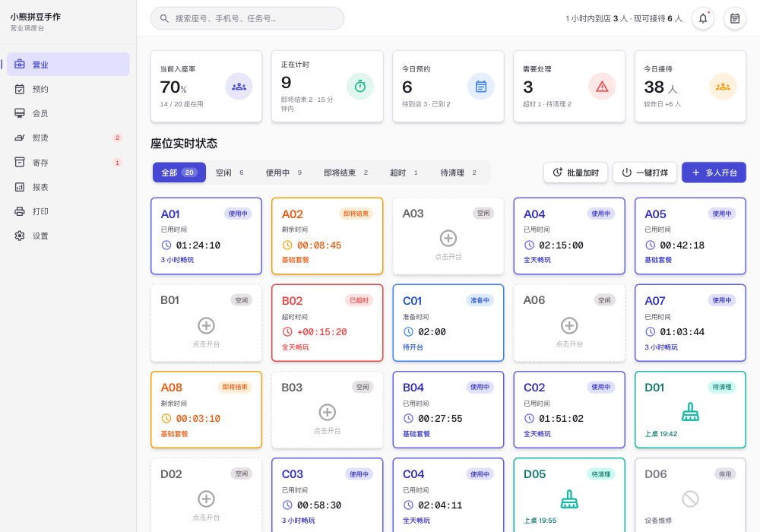Open seat card C03
The height and width of the screenshot is (532, 760).
click(x=328, y=496)
